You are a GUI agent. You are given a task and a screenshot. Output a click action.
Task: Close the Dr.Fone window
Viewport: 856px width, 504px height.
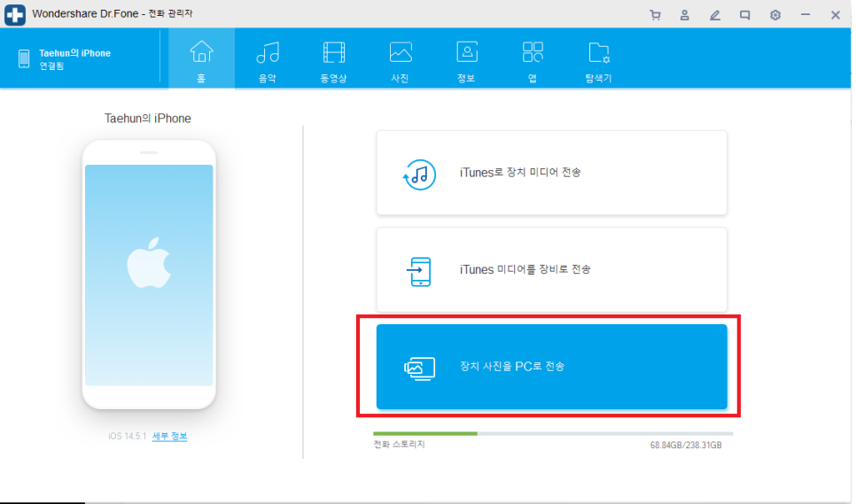click(836, 15)
